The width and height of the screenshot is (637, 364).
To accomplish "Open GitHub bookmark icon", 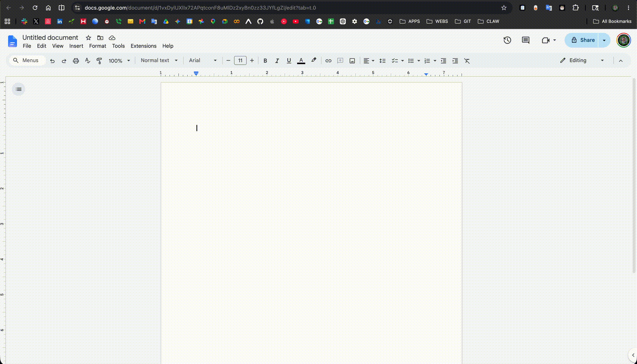I will 260,21.
